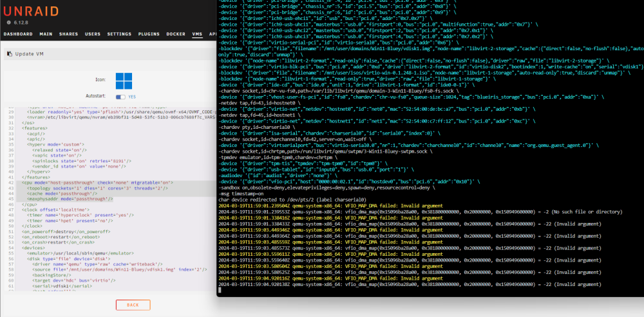Screen dimensions: 644x317
Task: Switch to the Main tab
Action: point(46,34)
